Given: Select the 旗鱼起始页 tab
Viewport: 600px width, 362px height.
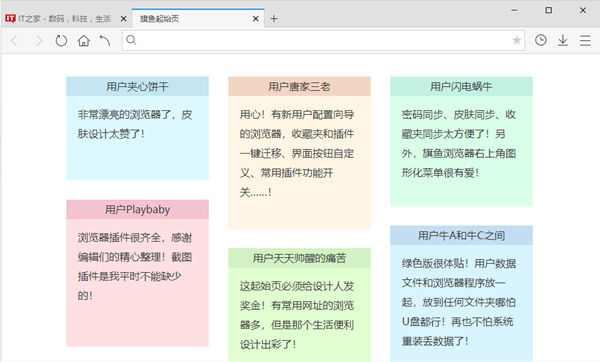Looking at the screenshot, I should point(198,18).
